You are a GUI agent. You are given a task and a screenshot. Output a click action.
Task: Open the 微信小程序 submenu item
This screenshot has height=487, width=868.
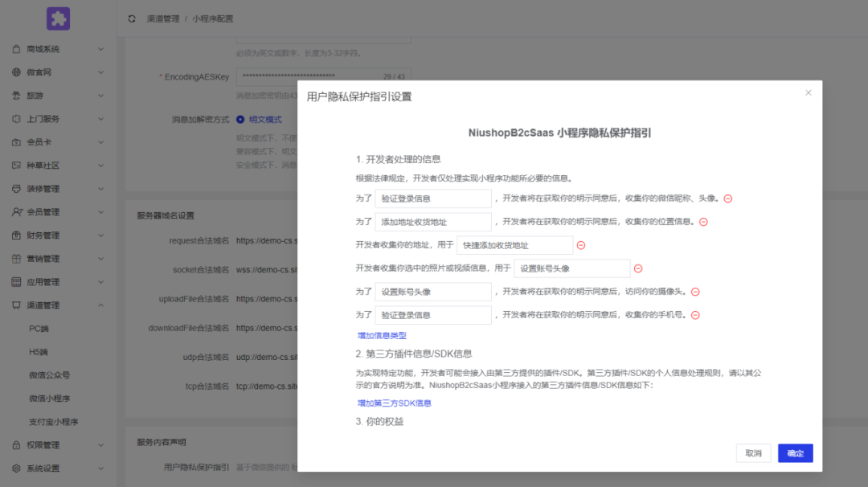pos(49,399)
